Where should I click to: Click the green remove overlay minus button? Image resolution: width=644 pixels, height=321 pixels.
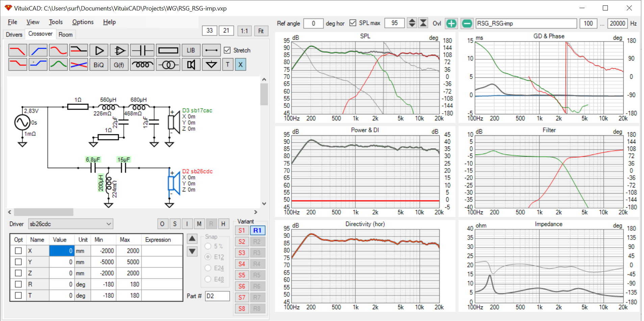point(467,23)
